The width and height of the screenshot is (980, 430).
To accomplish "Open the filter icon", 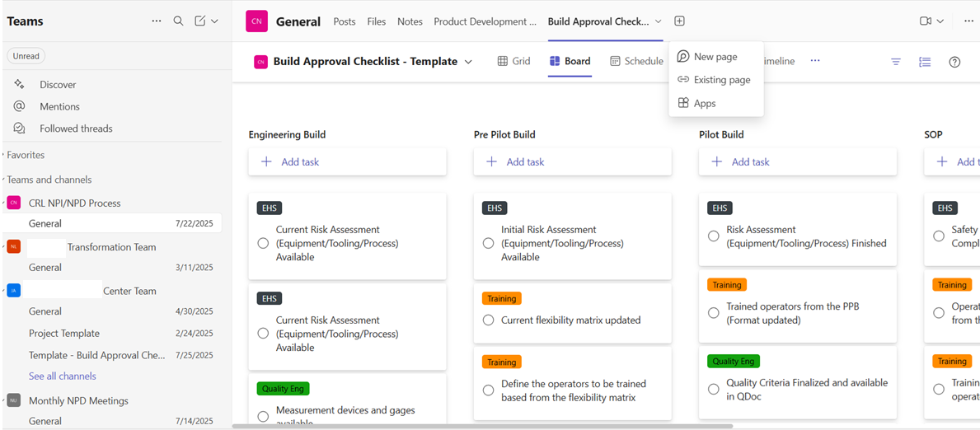I will click(896, 62).
